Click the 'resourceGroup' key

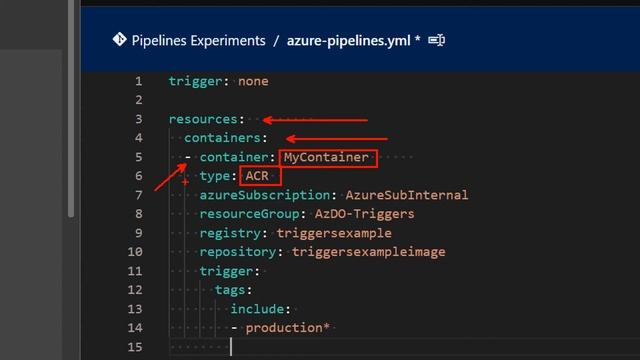point(249,214)
